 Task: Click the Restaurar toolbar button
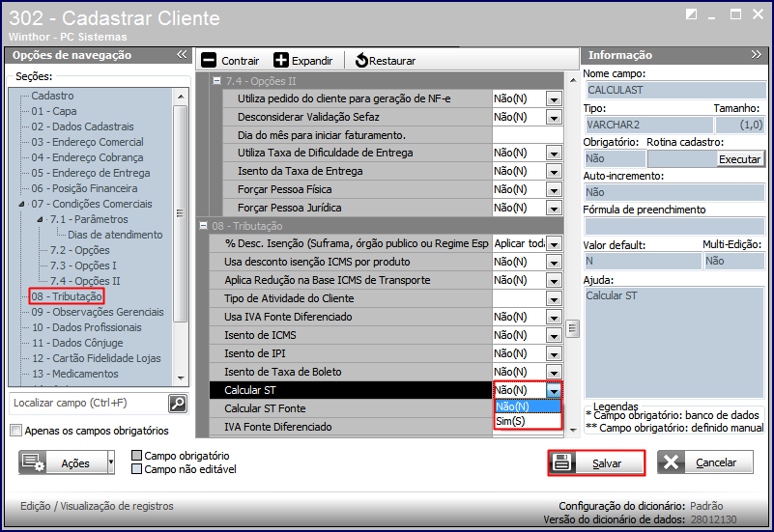point(386,60)
